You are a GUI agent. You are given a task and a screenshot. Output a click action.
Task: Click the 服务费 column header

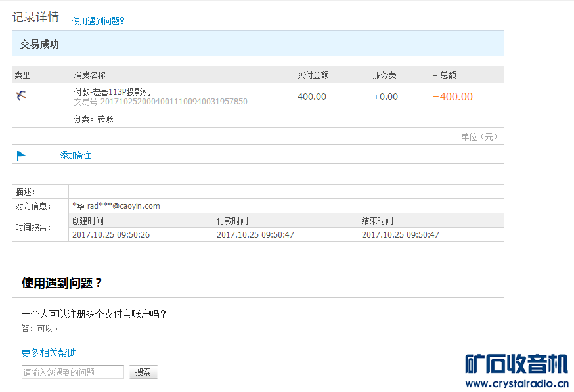pos(385,75)
